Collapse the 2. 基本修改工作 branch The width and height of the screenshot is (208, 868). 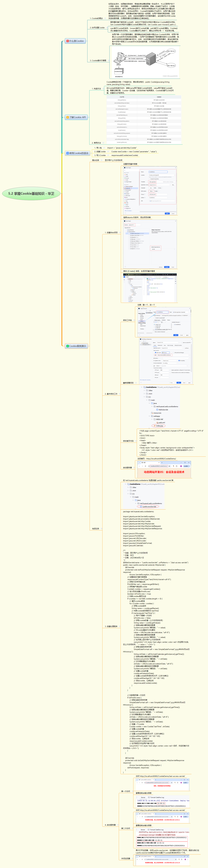[x=120, y=394]
